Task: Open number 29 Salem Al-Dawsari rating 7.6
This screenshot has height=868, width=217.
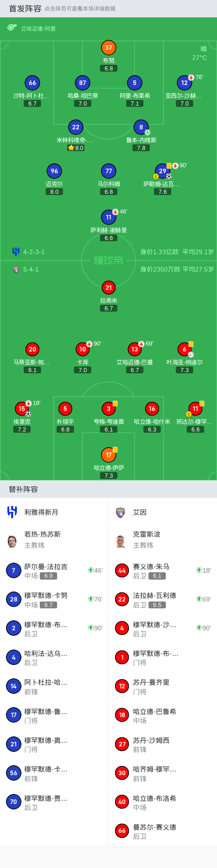Action: 163,192
